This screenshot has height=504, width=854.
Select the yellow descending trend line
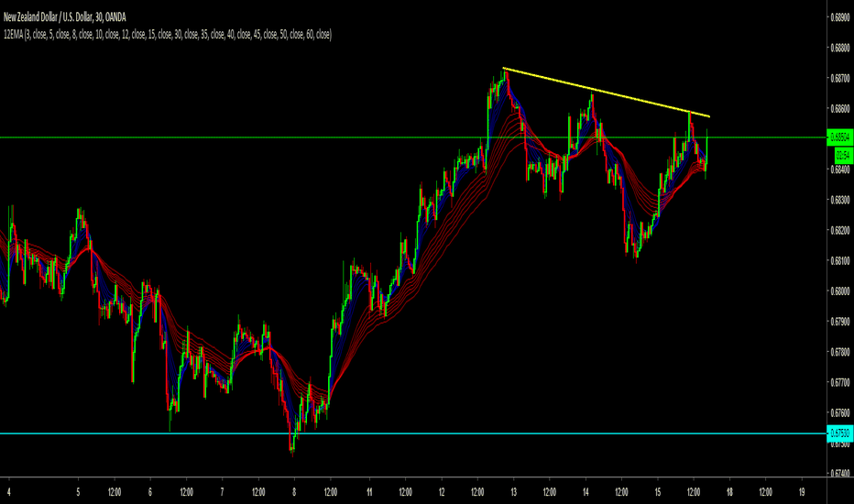tap(606, 92)
